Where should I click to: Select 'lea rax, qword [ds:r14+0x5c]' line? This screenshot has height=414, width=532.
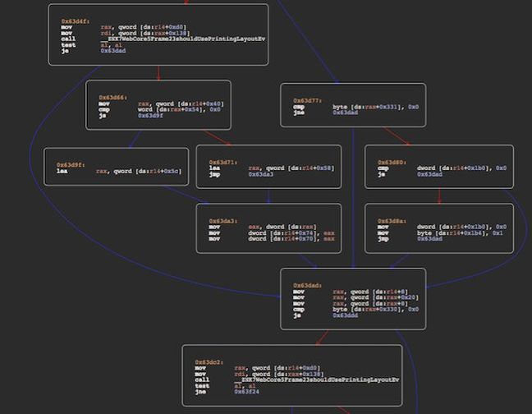pyautogui.click(x=119, y=171)
